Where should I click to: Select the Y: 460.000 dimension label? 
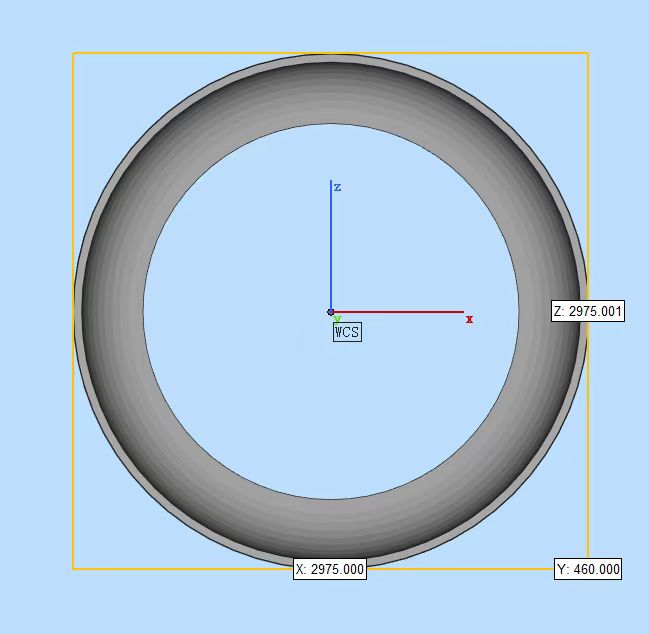(x=588, y=569)
